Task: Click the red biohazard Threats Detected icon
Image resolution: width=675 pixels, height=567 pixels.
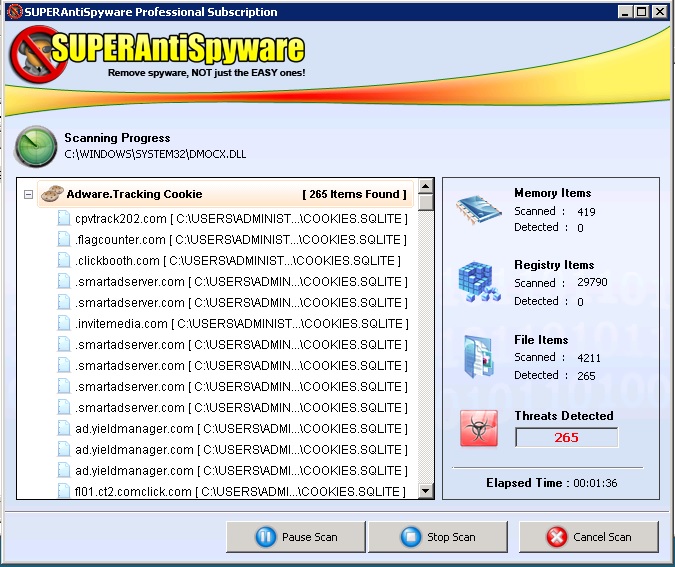Action: [479, 428]
